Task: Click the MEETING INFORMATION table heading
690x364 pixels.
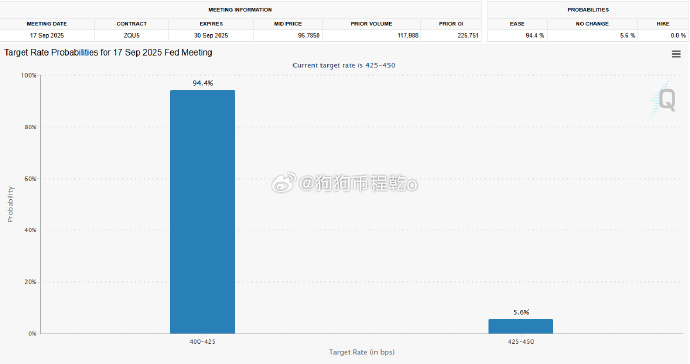Action: click(240, 10)
